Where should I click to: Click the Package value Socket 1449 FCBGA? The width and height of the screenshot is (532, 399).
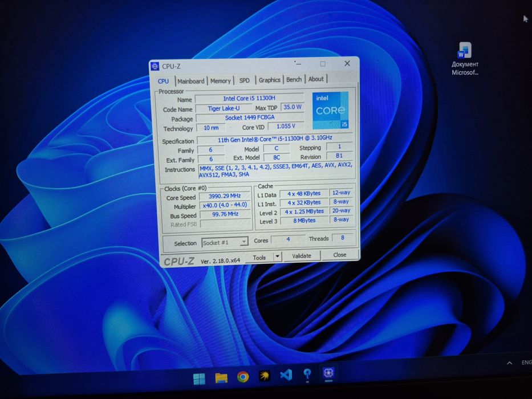[250, 118]
